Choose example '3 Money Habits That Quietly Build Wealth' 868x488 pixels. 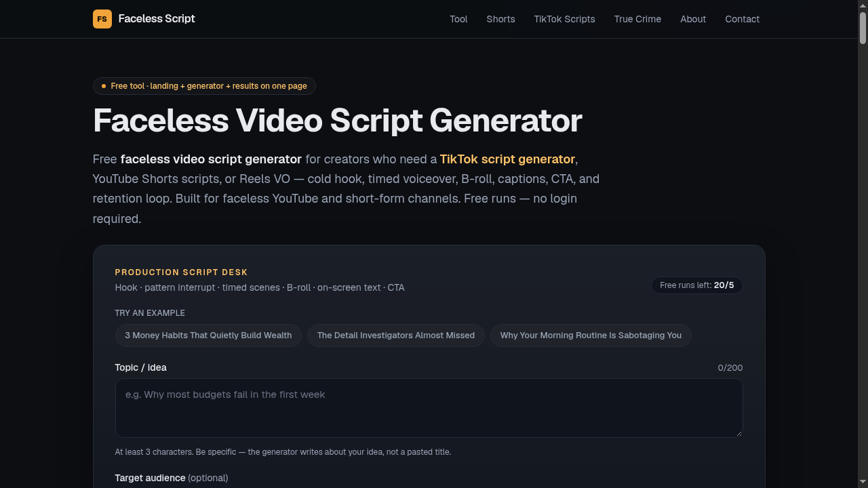tap(208, 335)
